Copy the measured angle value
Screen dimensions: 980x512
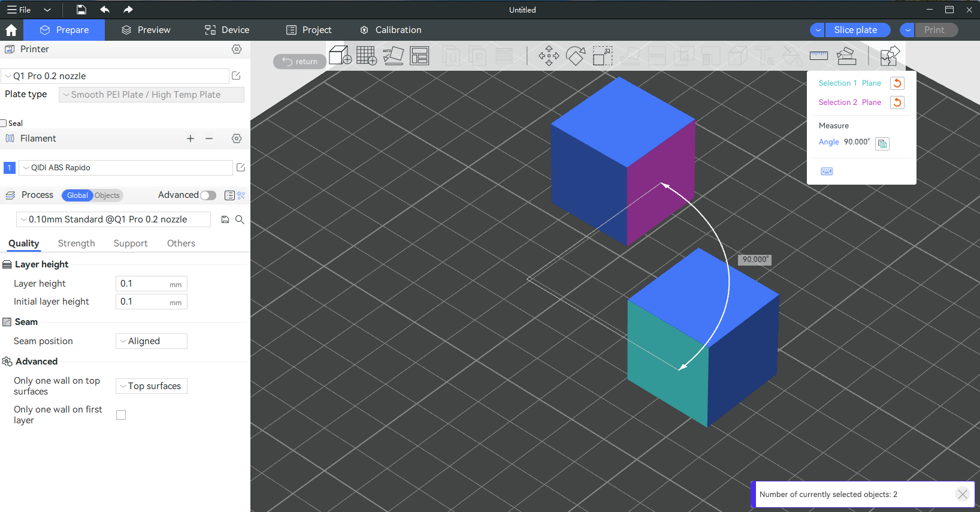[x=882, y=143]
